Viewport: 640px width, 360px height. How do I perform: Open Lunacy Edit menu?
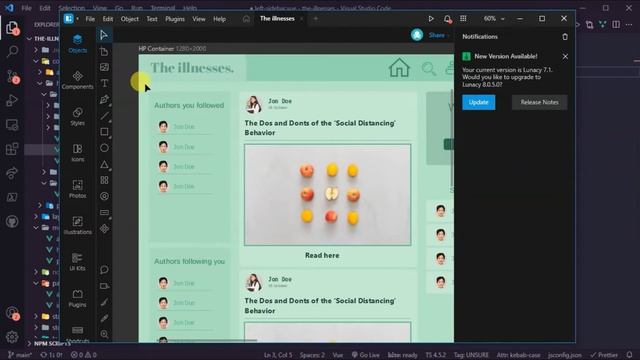108,19
